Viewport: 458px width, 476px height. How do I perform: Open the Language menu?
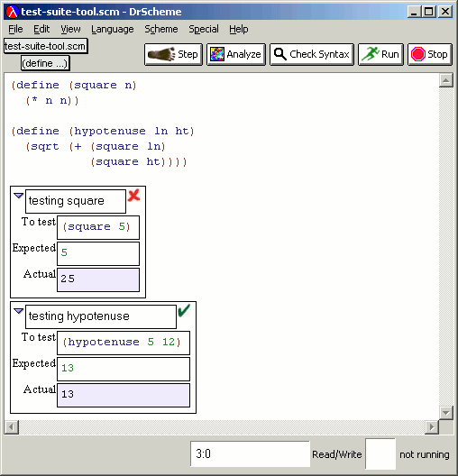pos(113,29)
